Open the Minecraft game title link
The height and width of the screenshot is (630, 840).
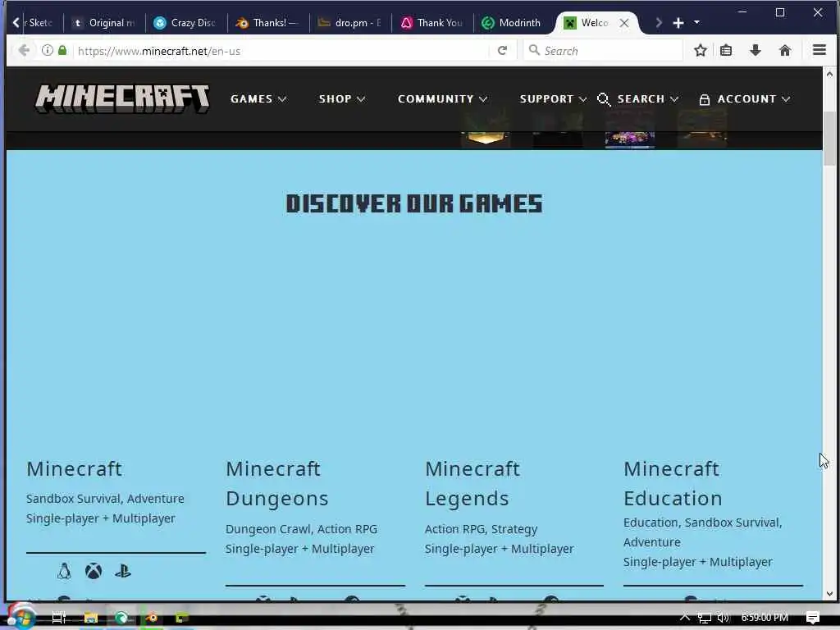pos(75,468)
